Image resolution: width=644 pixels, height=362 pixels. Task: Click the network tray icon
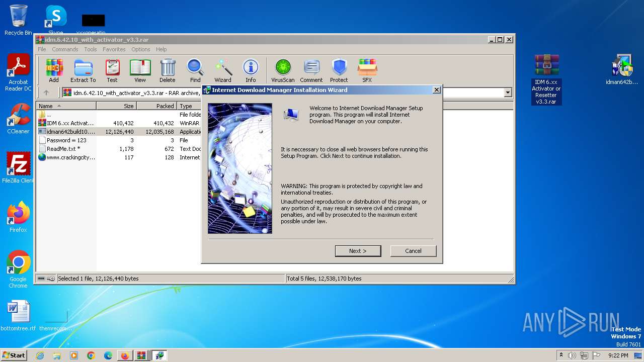[584, 355]
